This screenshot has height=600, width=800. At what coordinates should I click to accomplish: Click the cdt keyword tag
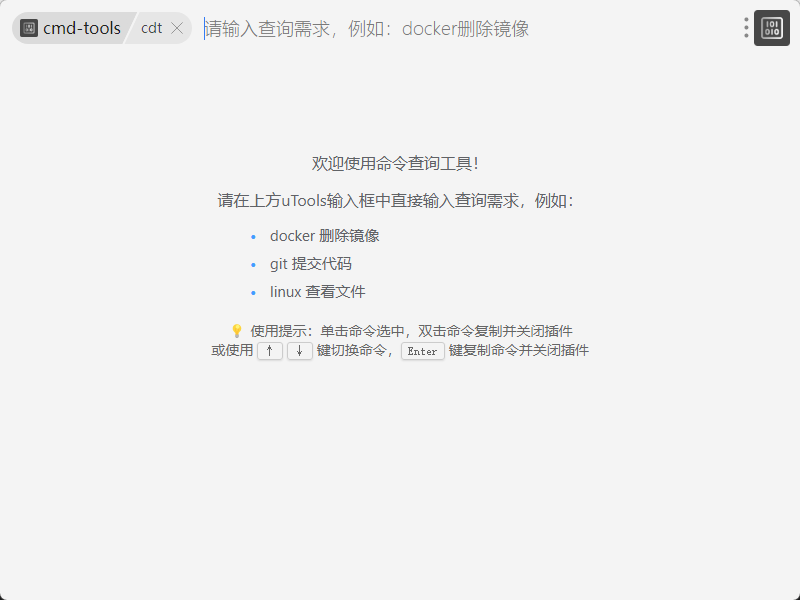pyautogui.click(x=151, y=28)
